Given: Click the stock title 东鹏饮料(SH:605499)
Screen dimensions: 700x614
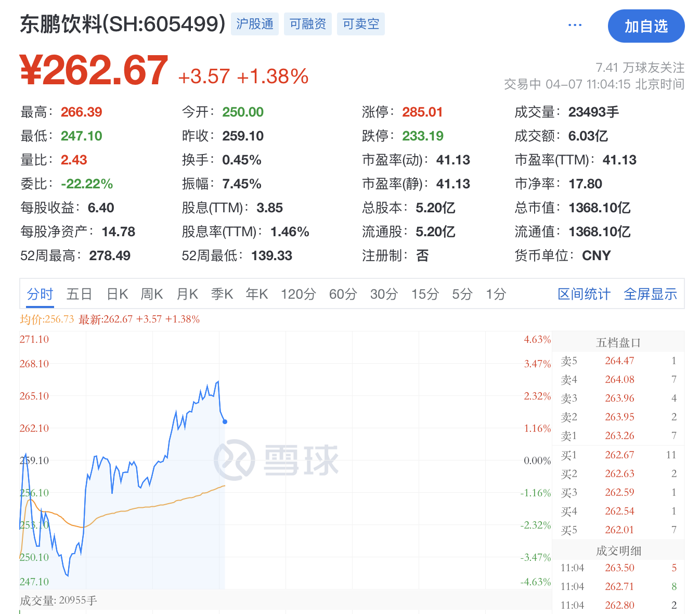Looking at the screenshot, I should coord(123,24).
